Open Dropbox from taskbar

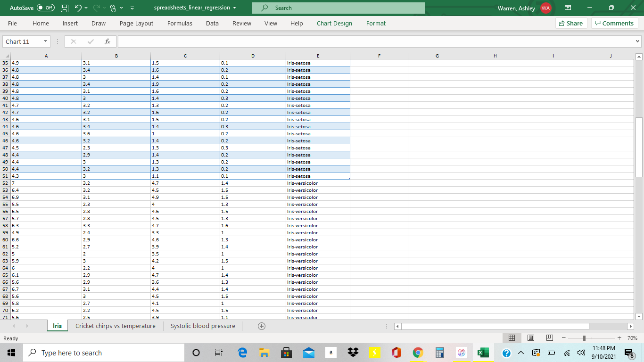[353, 353]
